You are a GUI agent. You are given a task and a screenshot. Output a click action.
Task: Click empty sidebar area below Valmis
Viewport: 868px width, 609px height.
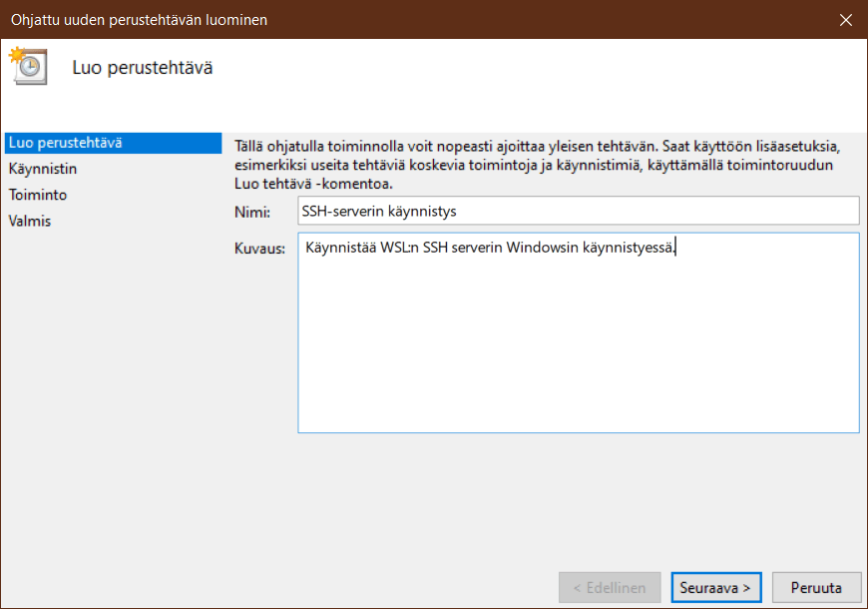point(110,399)
